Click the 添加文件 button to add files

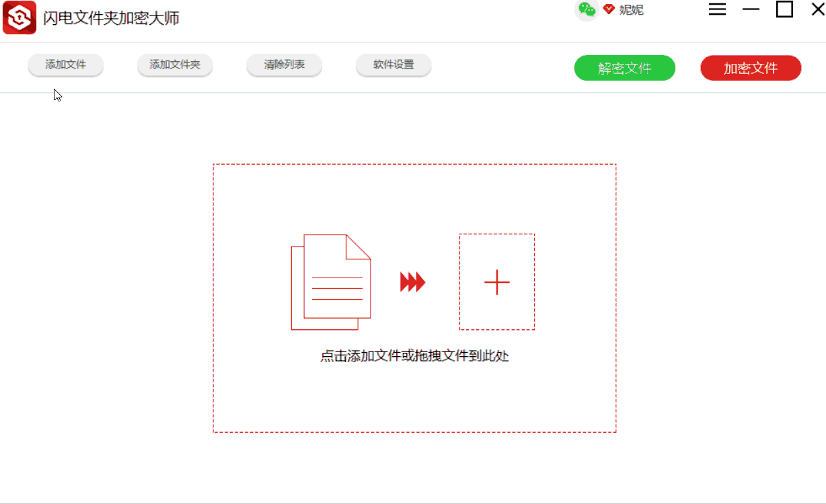click(65, 65)
